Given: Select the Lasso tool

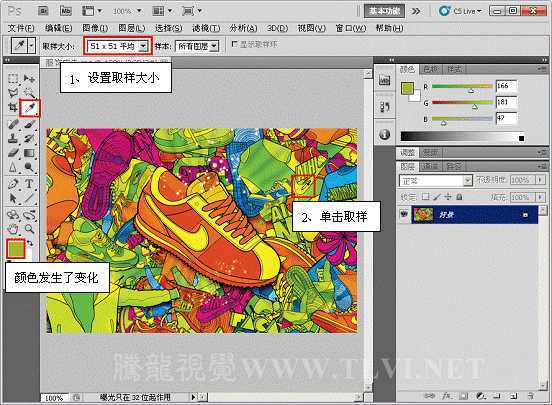Looking at the screenshot, I should pyautogui.click(x=13, y=93).
